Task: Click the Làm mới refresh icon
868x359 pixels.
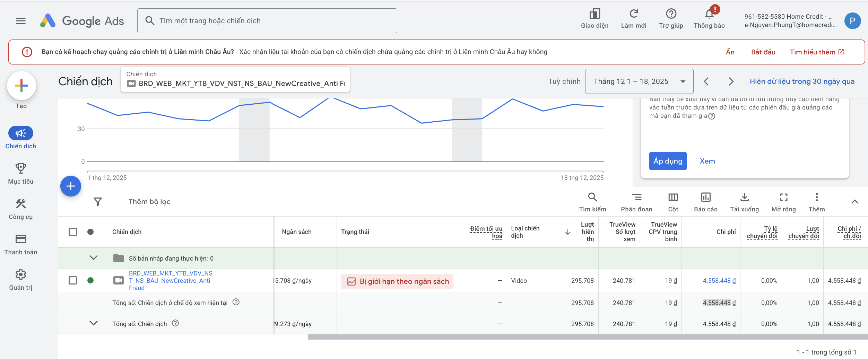Action: click(633, 14)
